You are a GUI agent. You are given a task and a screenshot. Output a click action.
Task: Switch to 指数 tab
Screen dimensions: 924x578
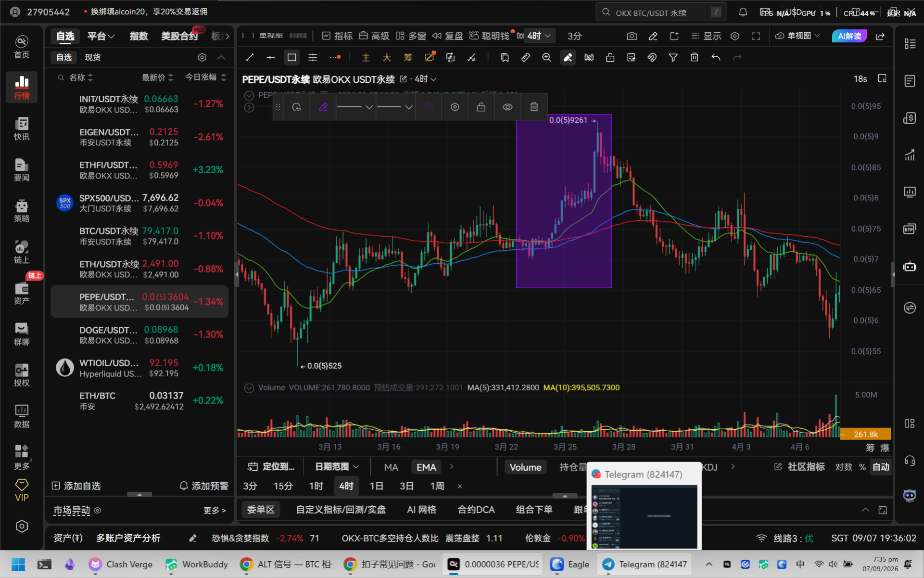click(139, 36)
